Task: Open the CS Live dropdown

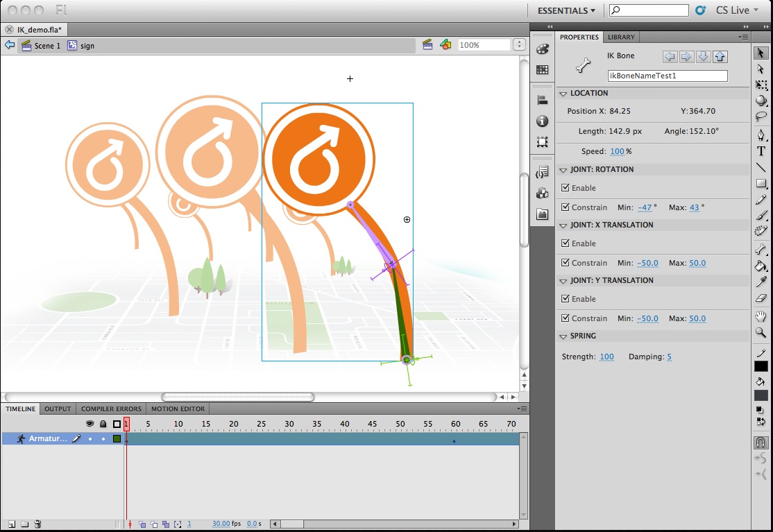Action: coord(737,10)
